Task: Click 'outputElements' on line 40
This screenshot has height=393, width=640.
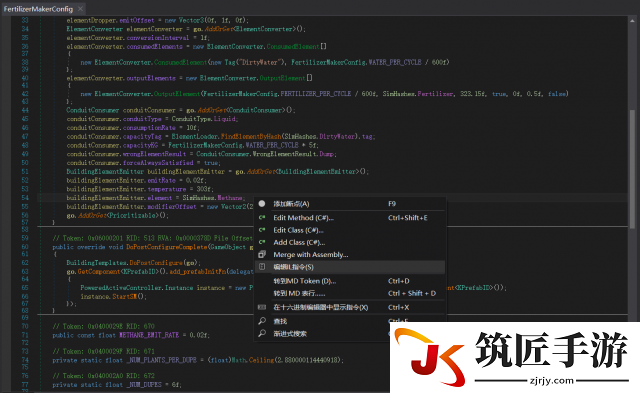Action: coord(151,78)
